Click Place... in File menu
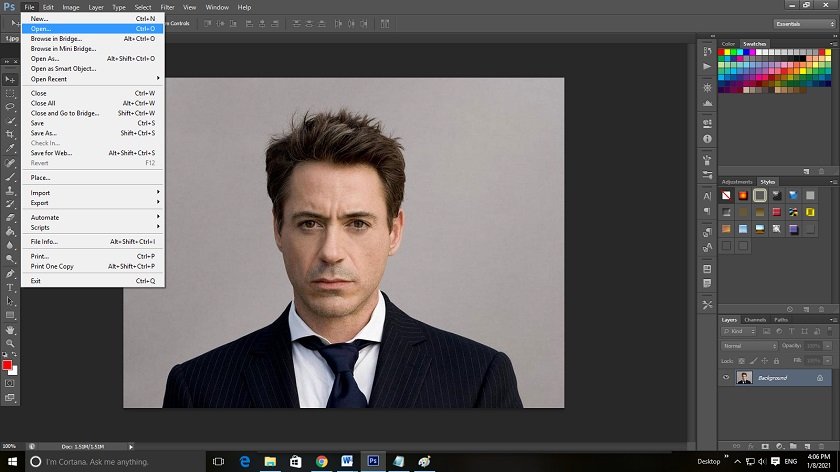840x472 pixels. point(93,177)
